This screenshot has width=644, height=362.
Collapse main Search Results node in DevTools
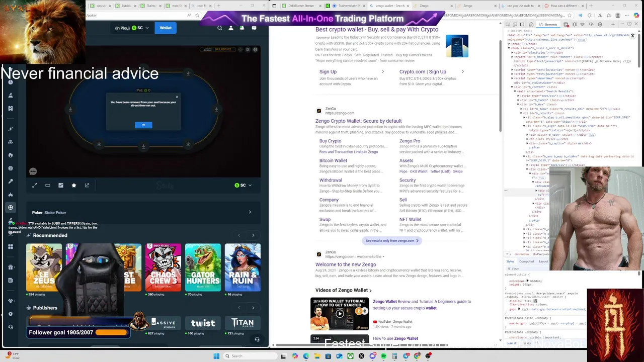[x=515, y=92]
